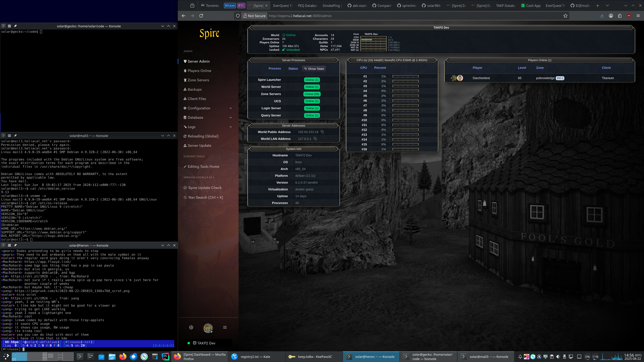Run Spire Update Check
644x362 pixels.
(202, 188)
